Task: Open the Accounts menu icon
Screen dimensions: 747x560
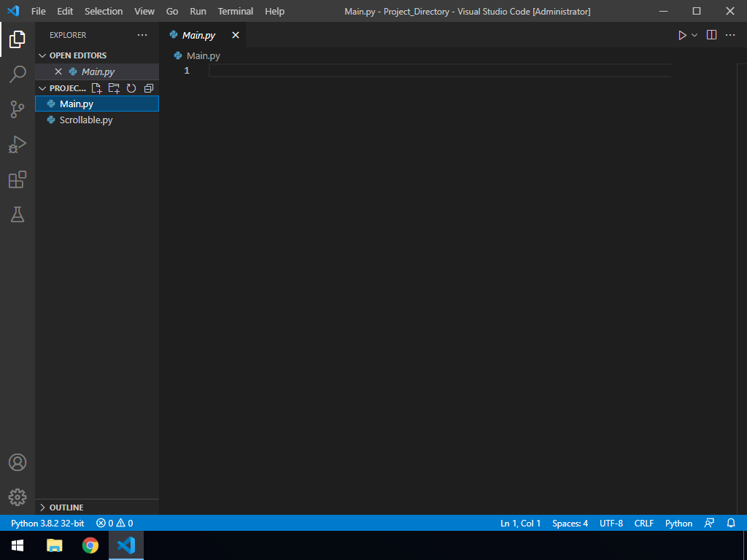Action: (18, 462)
